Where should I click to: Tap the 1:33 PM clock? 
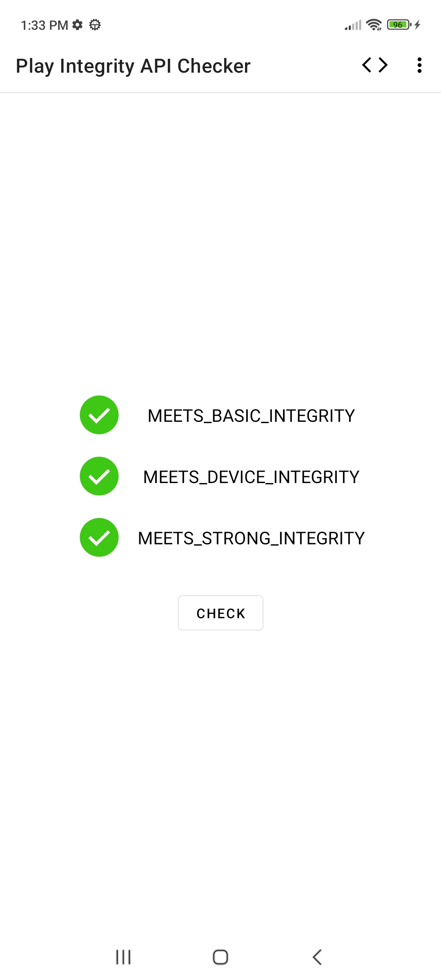(x=44, y=25)
